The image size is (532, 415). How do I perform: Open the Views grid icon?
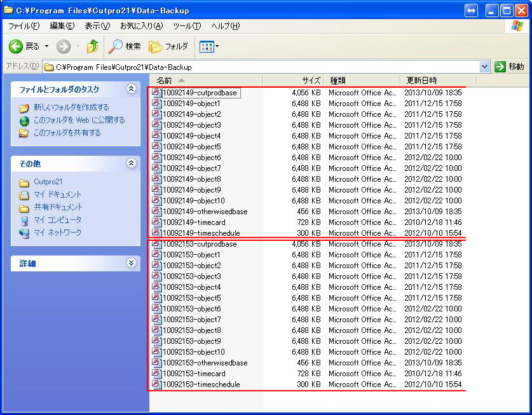click(207, 46)
